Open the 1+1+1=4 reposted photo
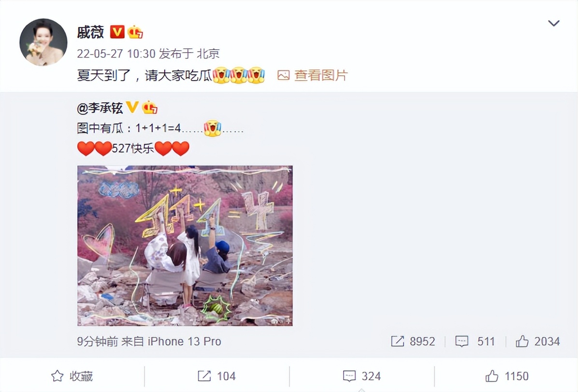This screenshot has width=578, height=392. [x=185, y=246]
